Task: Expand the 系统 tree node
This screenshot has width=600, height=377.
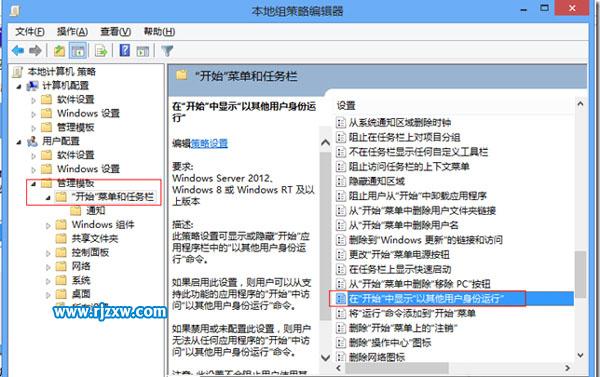Action: pos(48,281)
